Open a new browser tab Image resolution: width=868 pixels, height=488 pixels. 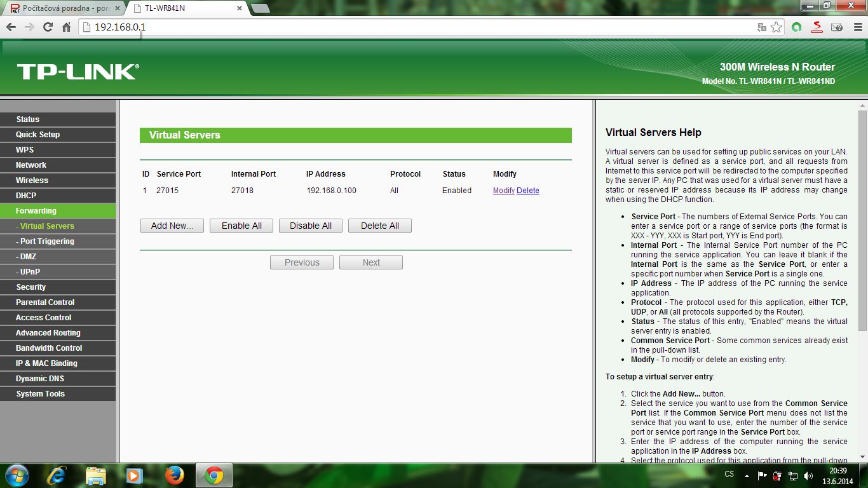point(260,8)
